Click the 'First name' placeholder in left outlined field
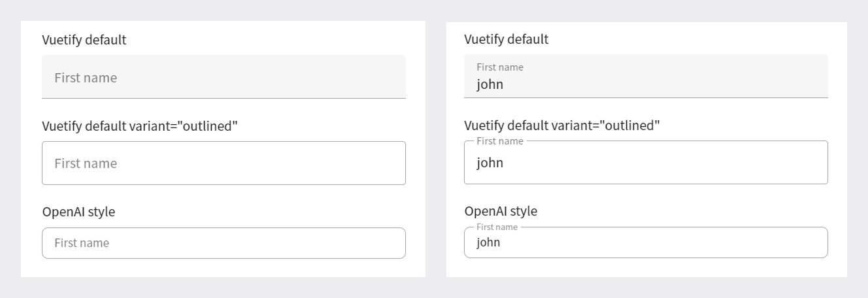 pyautogui.click(x=86, y=163)
